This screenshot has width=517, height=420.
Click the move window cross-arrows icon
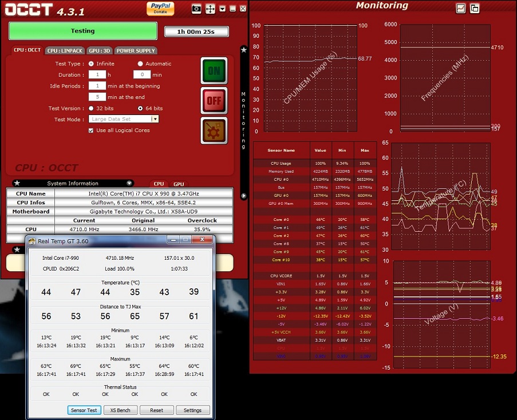210,9
